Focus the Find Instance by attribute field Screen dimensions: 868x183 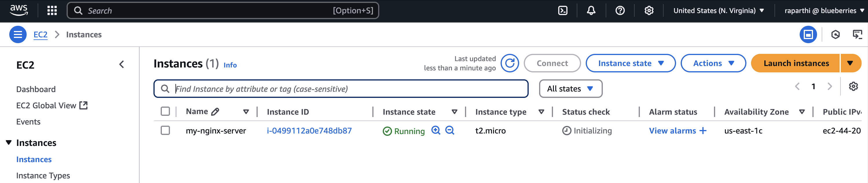(341, 89)
